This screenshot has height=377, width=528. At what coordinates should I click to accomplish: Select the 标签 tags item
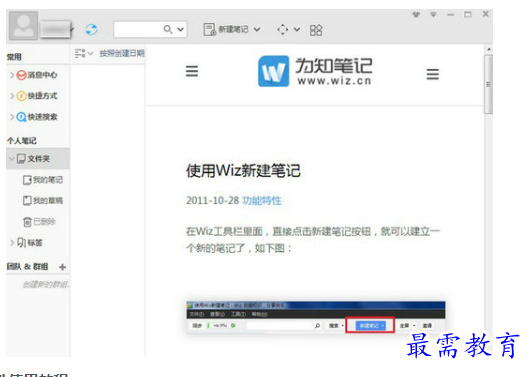point(30,242)
